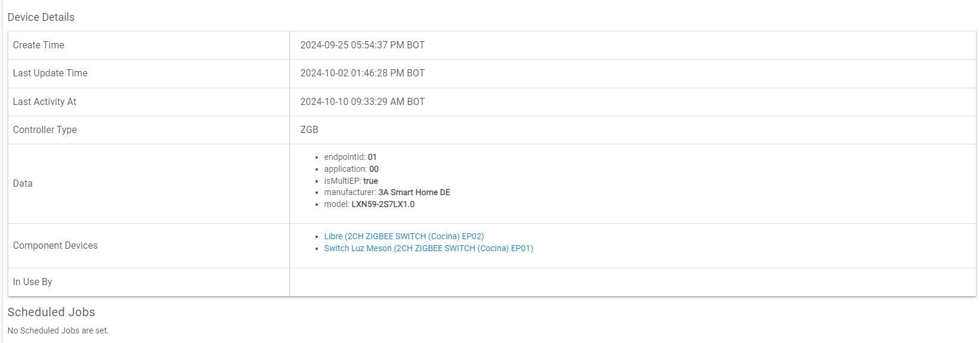This screenshot has width=980, height=343.
Task: Click the In Use By label
Action: (x=33, y=282)
